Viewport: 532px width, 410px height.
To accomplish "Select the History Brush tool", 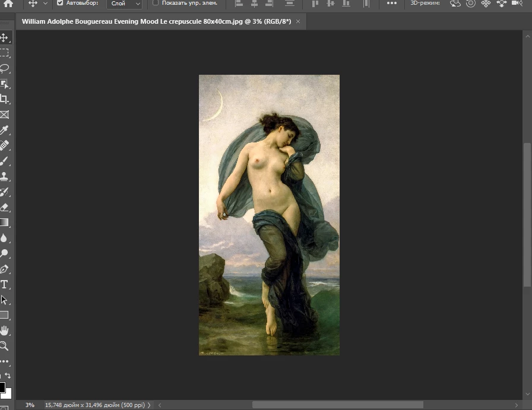I will point(4,192).
